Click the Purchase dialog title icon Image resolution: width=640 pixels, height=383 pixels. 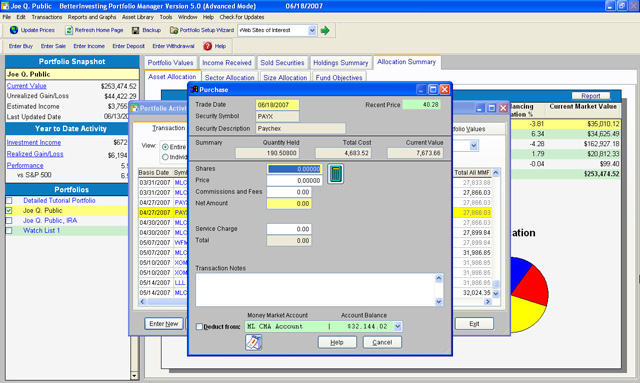pos(194,89)
